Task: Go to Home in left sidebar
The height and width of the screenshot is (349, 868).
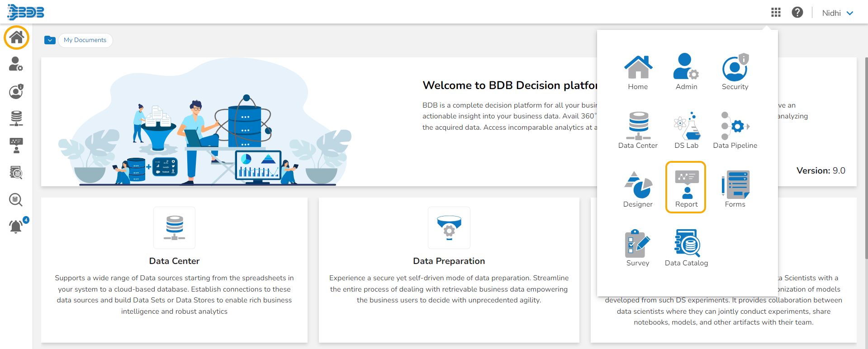Action: 16,37
